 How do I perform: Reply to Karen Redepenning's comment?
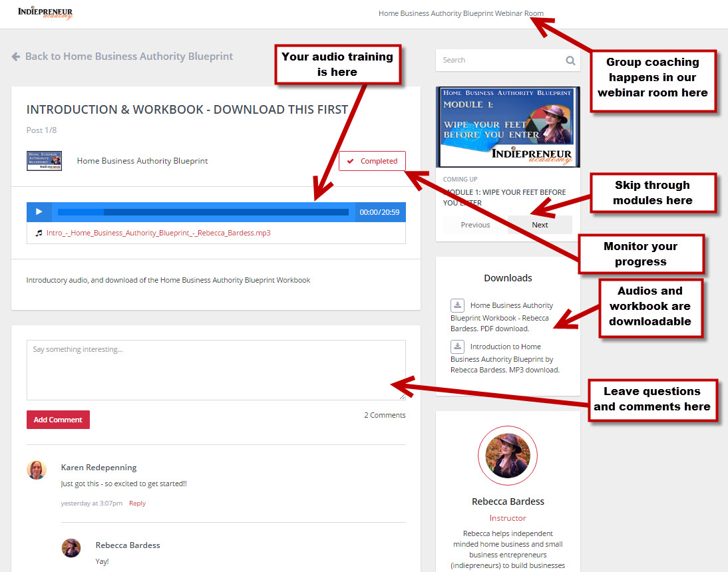[x=138, y=503]
